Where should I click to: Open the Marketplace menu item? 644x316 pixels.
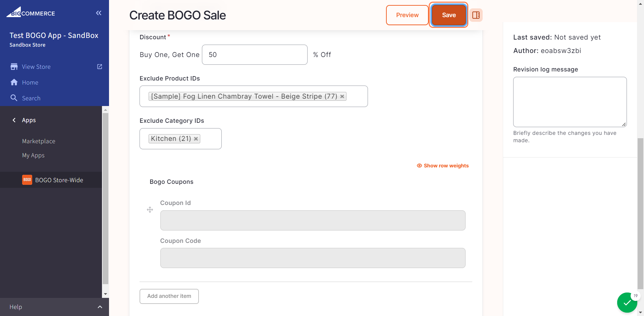coord(39,141)
